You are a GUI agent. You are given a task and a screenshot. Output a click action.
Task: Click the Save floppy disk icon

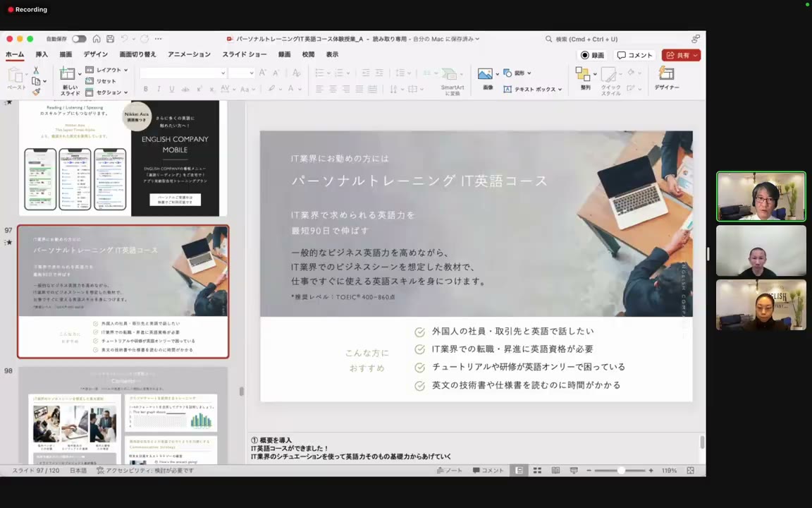coord(110,39)
